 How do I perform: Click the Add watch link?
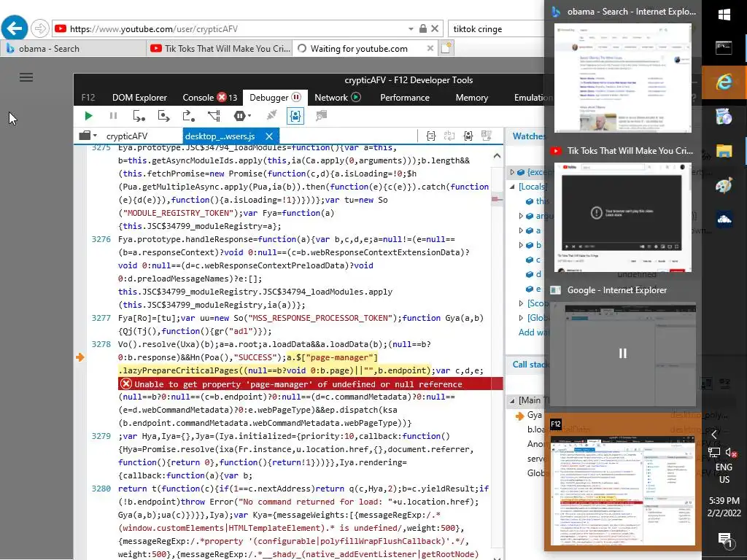point(531,332)
